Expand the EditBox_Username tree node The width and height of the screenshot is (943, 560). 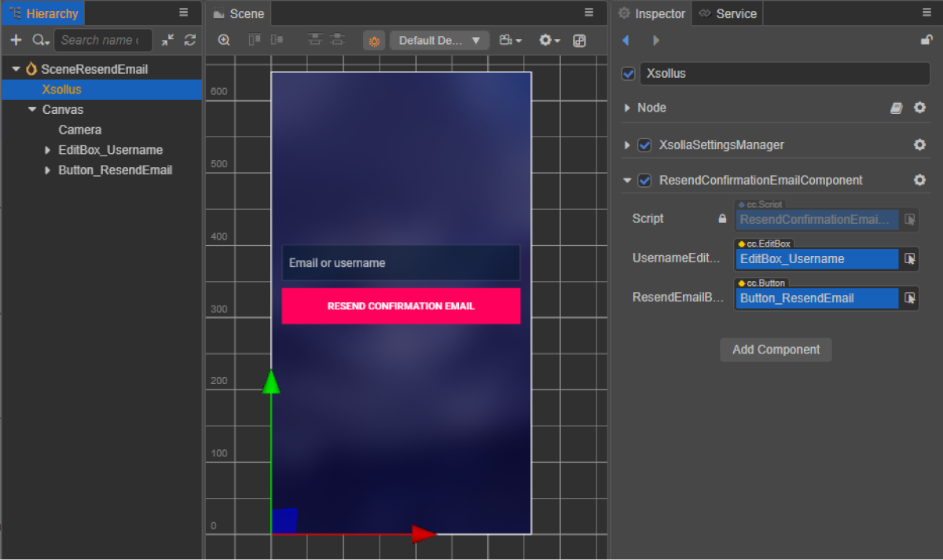[x=48, y=150]
